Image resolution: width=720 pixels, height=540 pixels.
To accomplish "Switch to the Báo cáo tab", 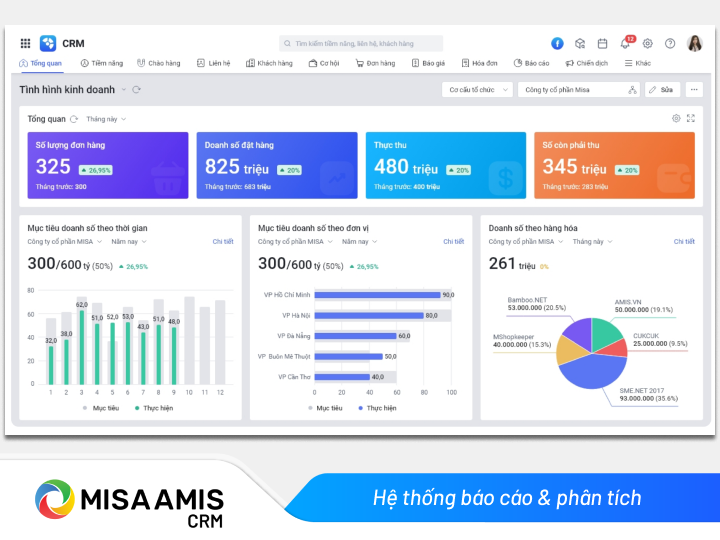I will (531, 63).
